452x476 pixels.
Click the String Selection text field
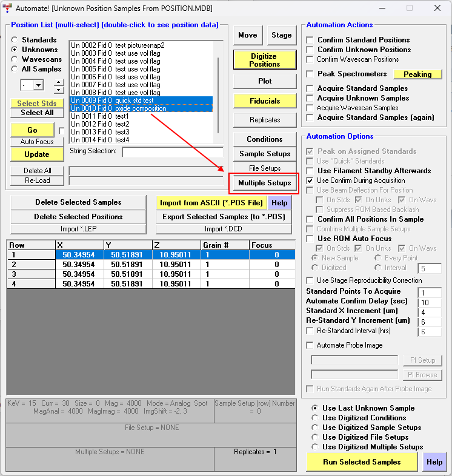(172, 152)
